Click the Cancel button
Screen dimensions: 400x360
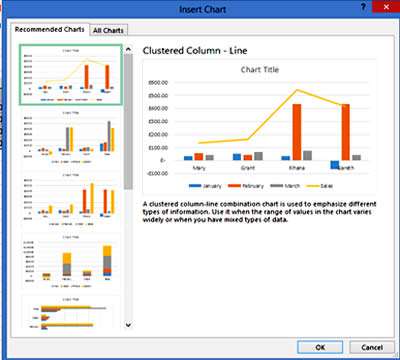[372, 347]
